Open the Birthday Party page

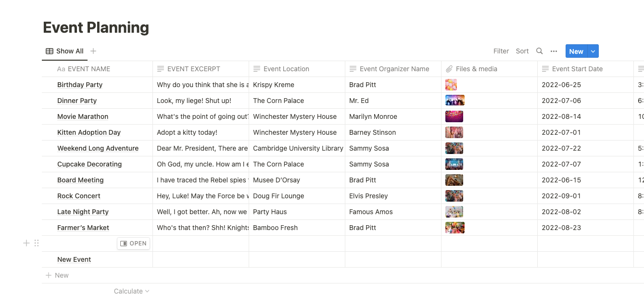click(80, 85)
